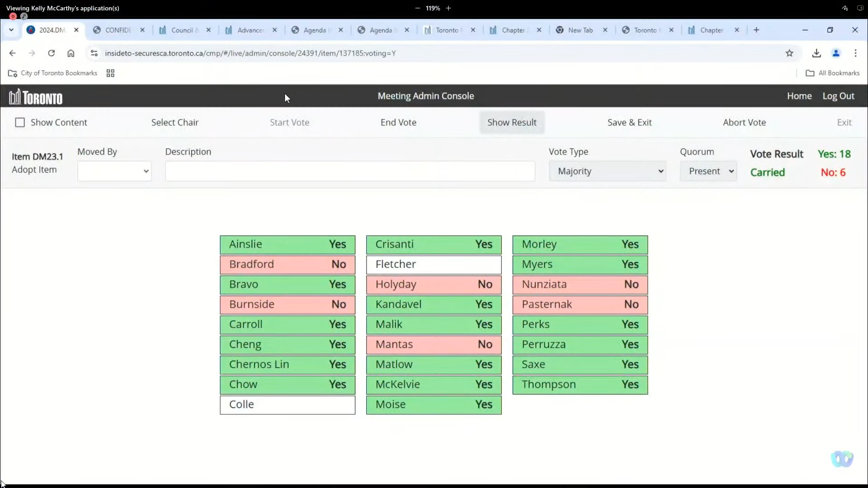Screen dimensions: 868x488
Task: Click End Vote
Action: [398, 122]
